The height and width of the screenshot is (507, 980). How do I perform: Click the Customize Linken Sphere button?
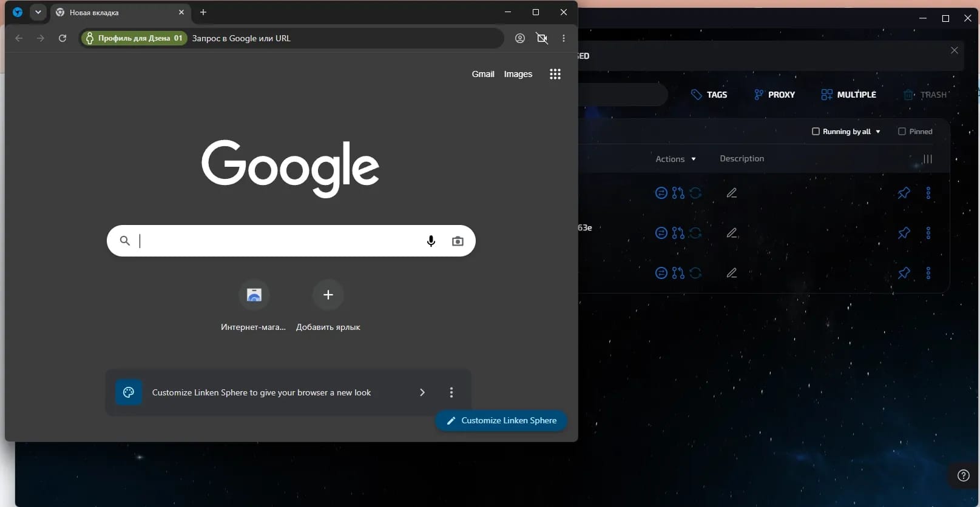pyautogui.click(x=501, y=420)
